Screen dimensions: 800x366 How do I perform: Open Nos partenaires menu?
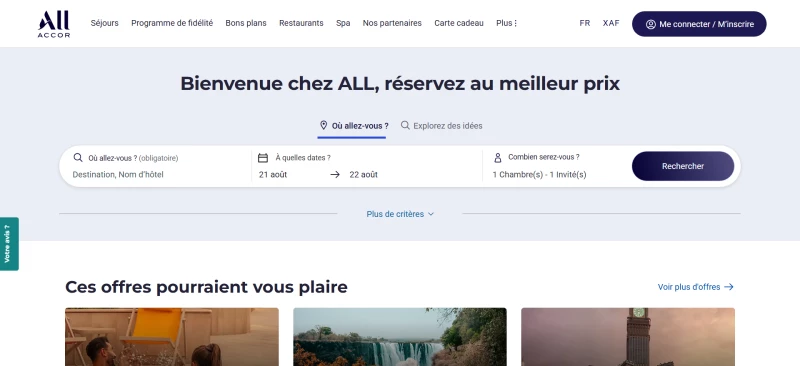[392, 23]
